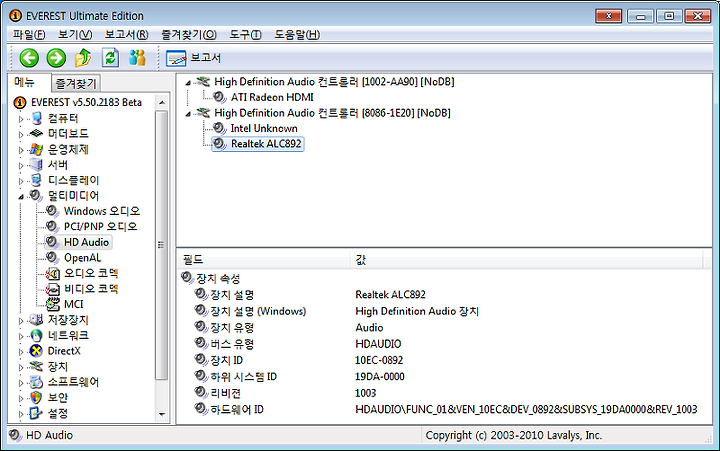Screen dimensions: 720x451
Task: Select OpenAL in the tree
Action: point(82,258)
